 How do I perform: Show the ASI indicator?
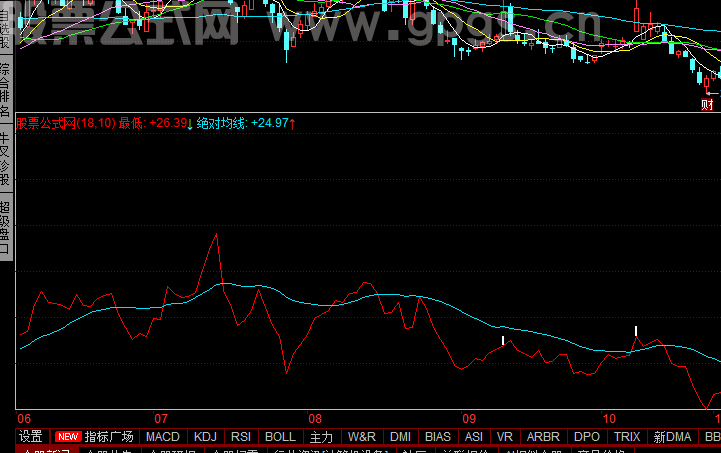474,436
